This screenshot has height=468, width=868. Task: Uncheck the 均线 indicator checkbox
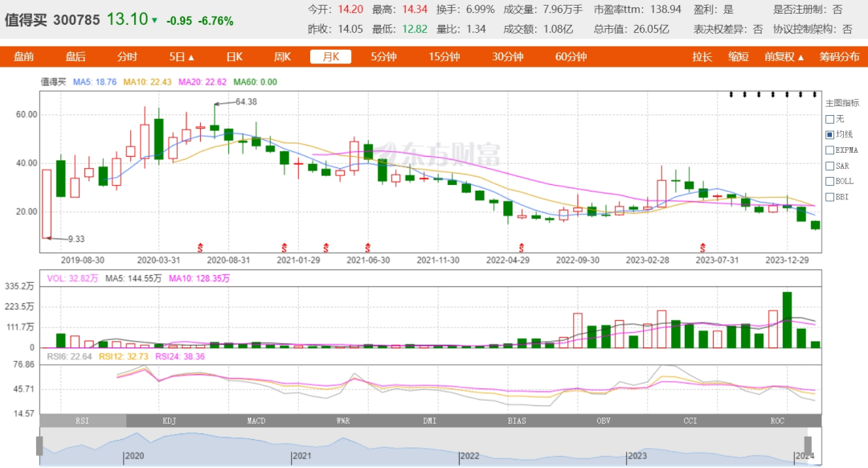(830, 134)
